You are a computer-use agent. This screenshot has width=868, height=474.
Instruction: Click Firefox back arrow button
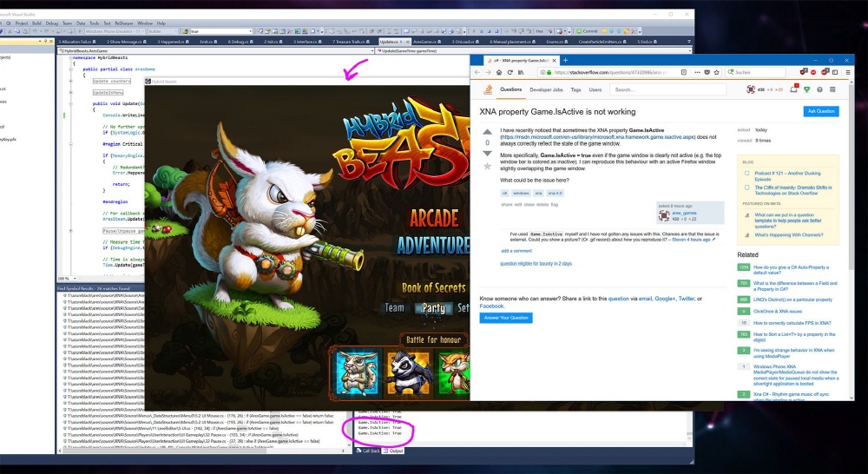click(477, 73)
